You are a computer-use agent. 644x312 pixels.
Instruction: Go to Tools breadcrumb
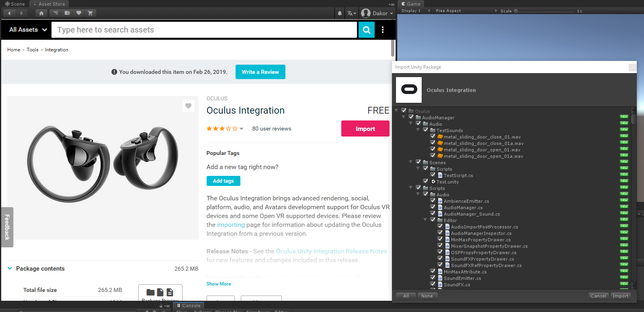tap(33, 50)
